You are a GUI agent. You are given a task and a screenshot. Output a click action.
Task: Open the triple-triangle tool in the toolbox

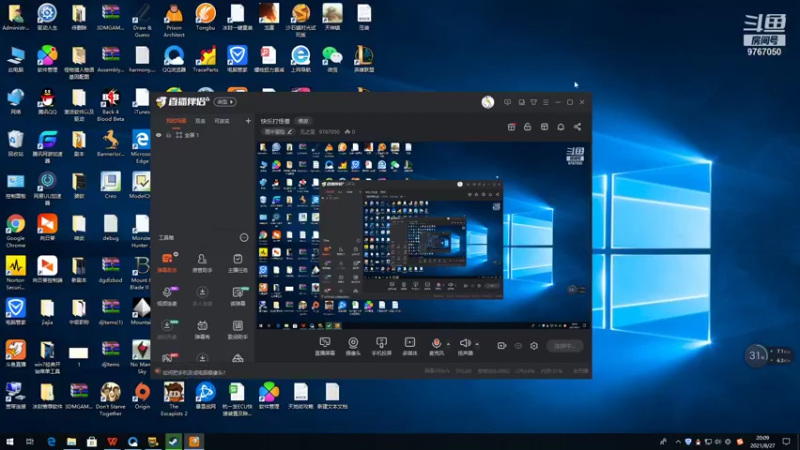tap(238, 358)
